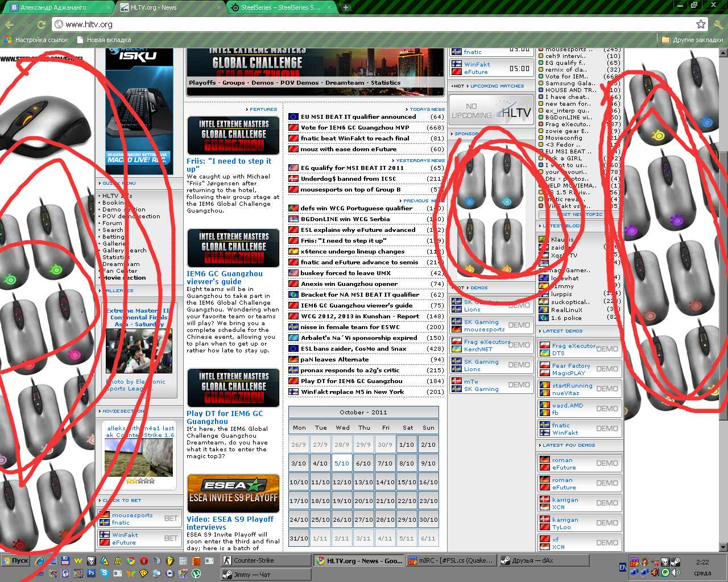
Task: Open the Друзья — dAx Steam window
Action: 544,560
